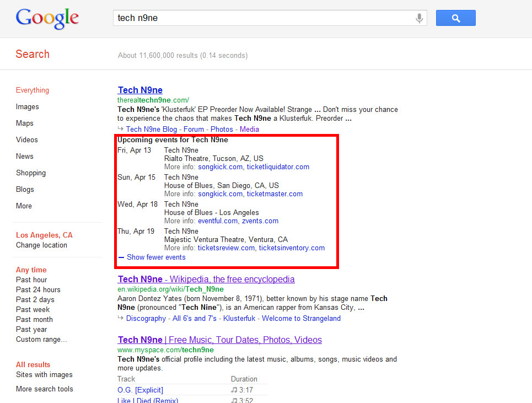This screenshot has width=532, height=403.
Task: Open songkick.com link for Tucson event
Action: pyautogui.click(x=220, y=166)
